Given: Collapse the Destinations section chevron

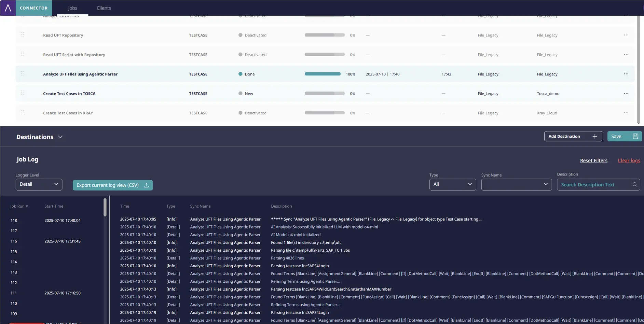Looking at the screenshot, I should click(x=60, y=137).
